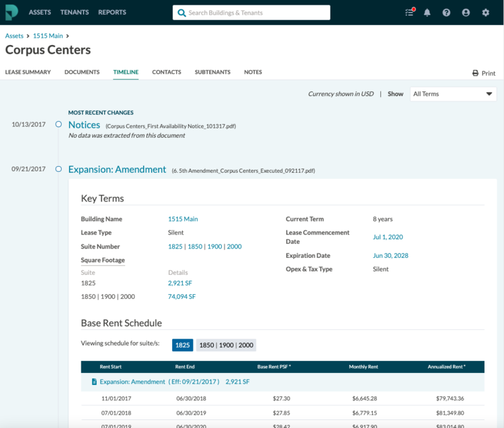Click the Corpus Centers First Availability Notice filename
504x428 pixels.
tap(171, 126)
